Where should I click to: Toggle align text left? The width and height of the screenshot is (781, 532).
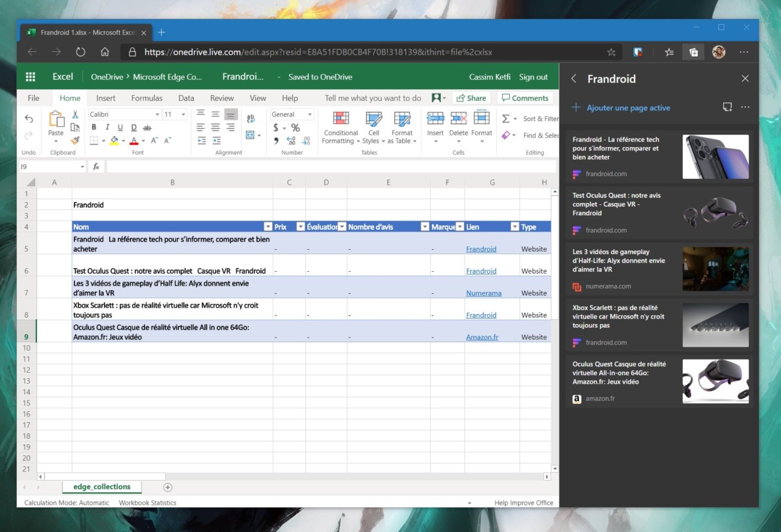(x=201, y=127)
